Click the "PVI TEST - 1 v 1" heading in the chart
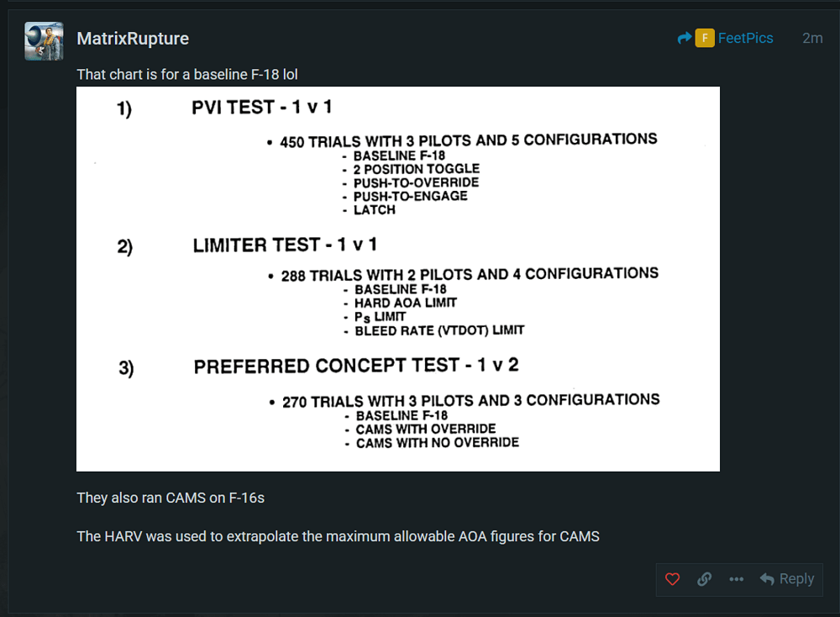The height and width of the screenshot is (617, 840). [x=263, y=108]
